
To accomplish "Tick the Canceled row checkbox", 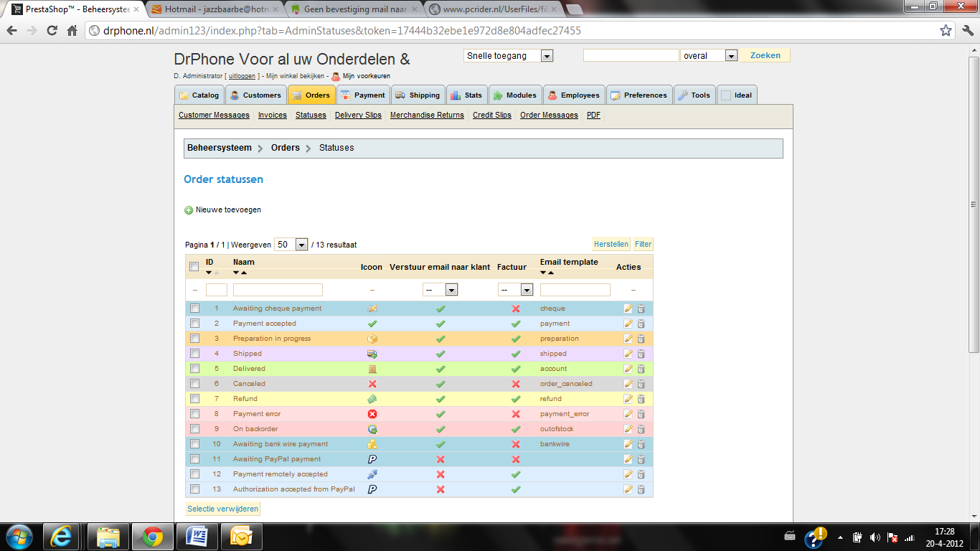I will coord(194,384).
